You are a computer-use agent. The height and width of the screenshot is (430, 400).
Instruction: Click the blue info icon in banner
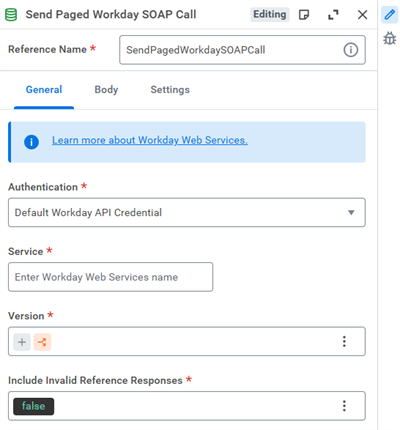(31, 142)
